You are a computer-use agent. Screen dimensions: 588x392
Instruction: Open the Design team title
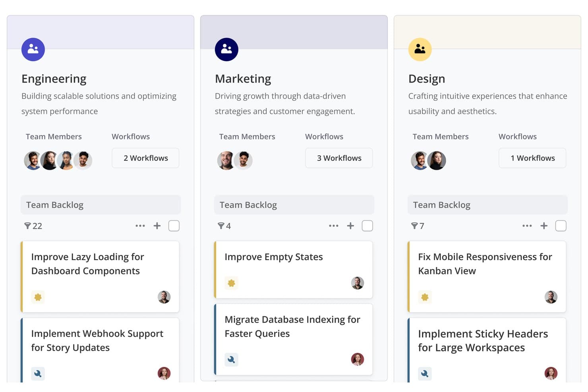(x=427, y=79)
